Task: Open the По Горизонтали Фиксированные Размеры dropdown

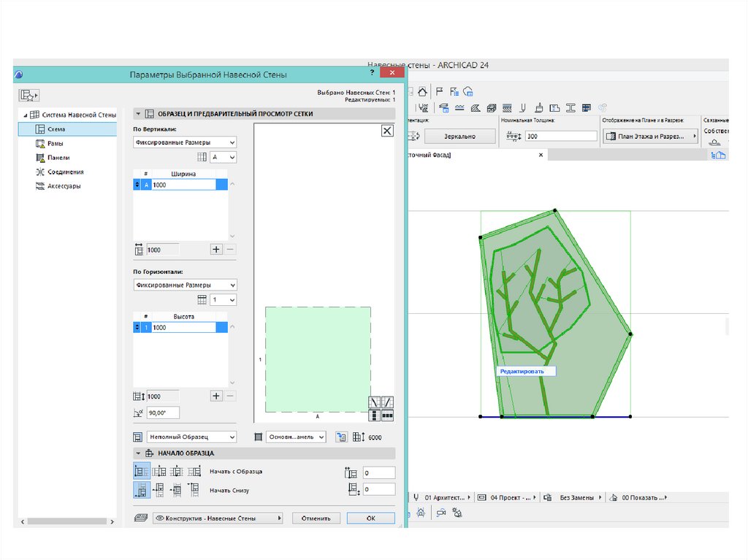Action: pyautogui.click(x=185, y=285)
